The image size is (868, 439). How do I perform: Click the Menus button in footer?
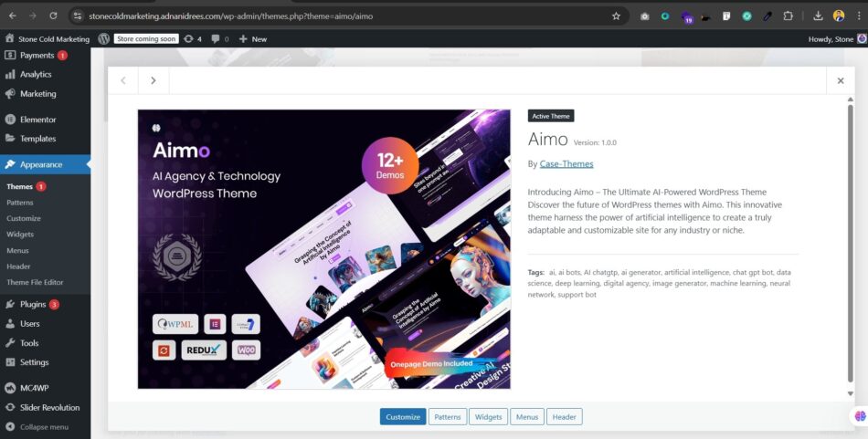[x=527, y=417]
